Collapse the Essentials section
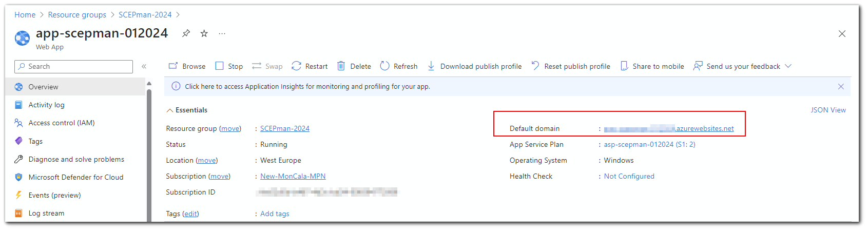The height and width of the screenshot is (231, 868). click(169, 110)
